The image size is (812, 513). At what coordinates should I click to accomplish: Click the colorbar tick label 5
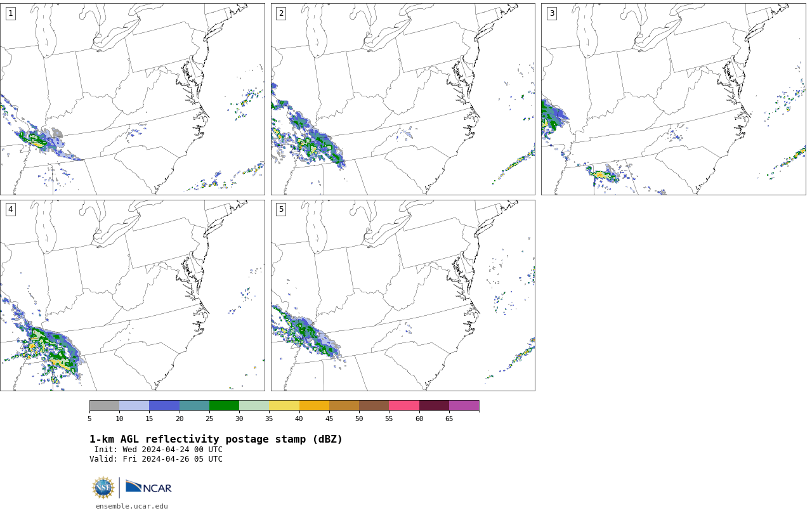click(x=89, y=419)
